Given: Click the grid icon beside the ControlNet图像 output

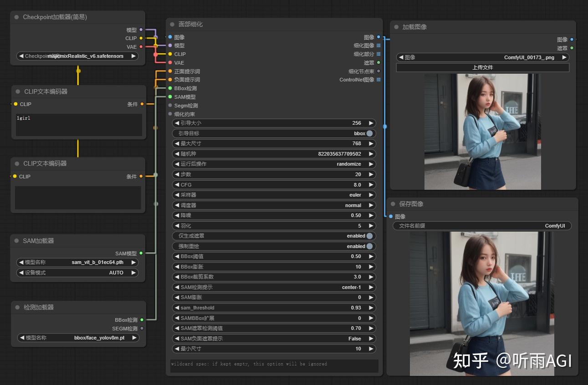Looking at the screenshot, I should [x=378, y=80].
